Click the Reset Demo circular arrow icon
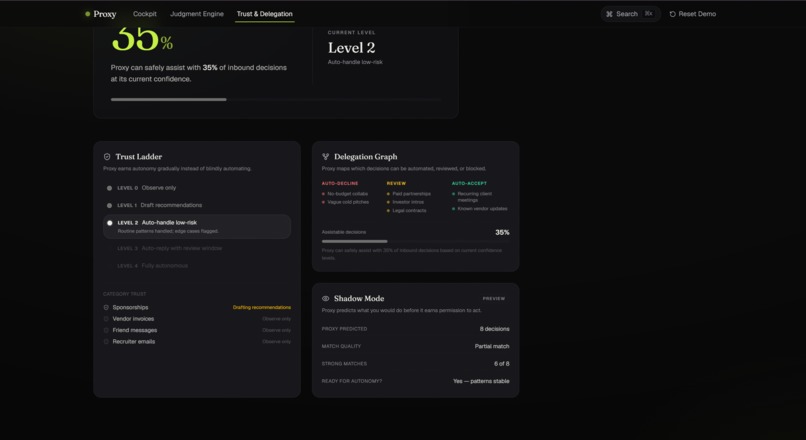Image resolution: width=806 pixels, height=440 pixels. (x=672, y=14)
